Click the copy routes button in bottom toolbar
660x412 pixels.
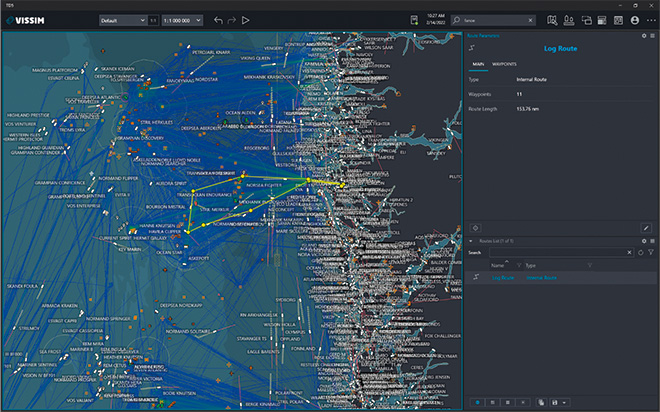coord(541,402)
